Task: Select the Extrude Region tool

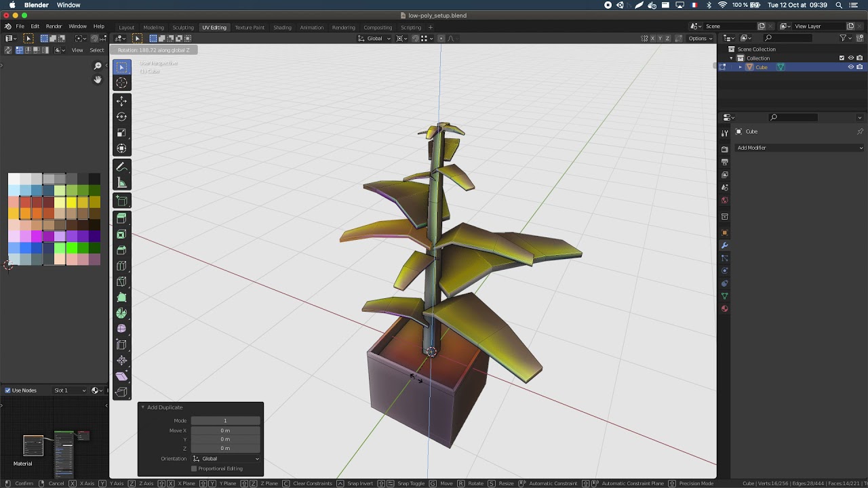Action: point(121,218)
